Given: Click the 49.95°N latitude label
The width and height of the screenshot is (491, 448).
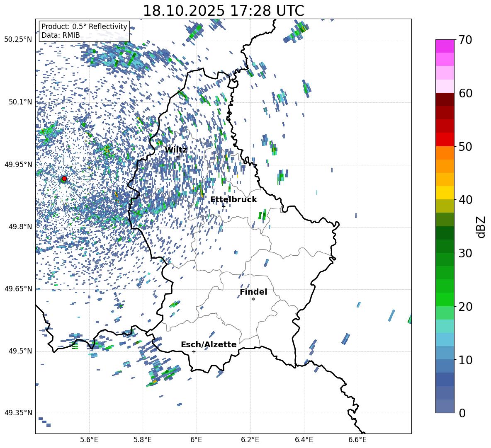Looking at the screenshot, I should pos(18,164).
